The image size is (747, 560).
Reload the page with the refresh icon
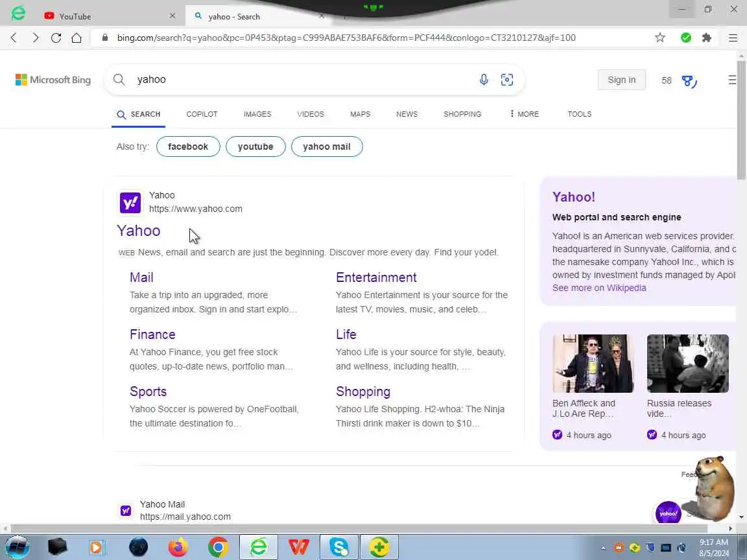[56, 38]
